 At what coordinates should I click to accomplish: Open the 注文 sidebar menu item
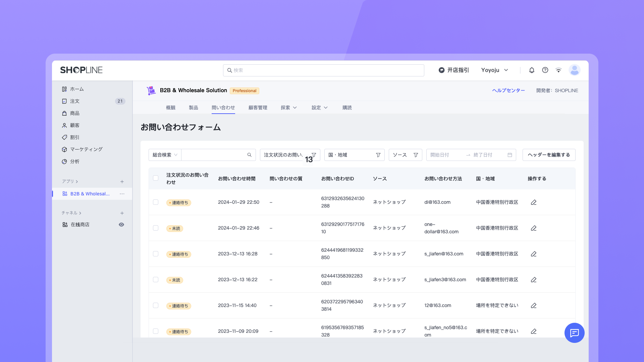(x=75, y=101)
